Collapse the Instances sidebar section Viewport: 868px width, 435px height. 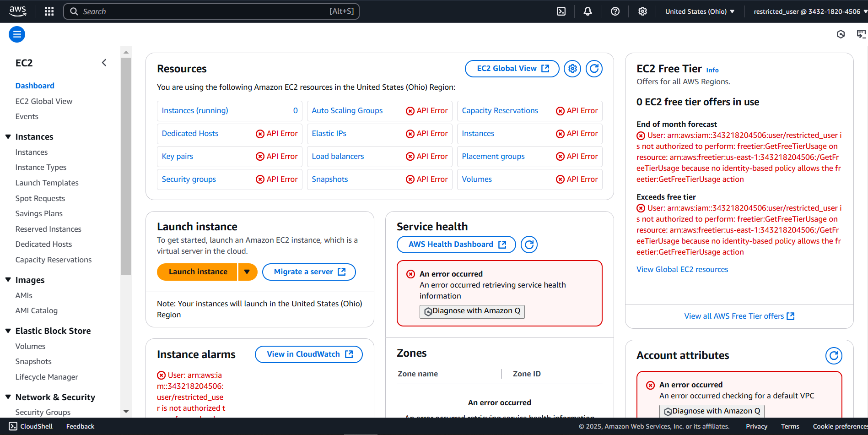click(x=8, y=136)
